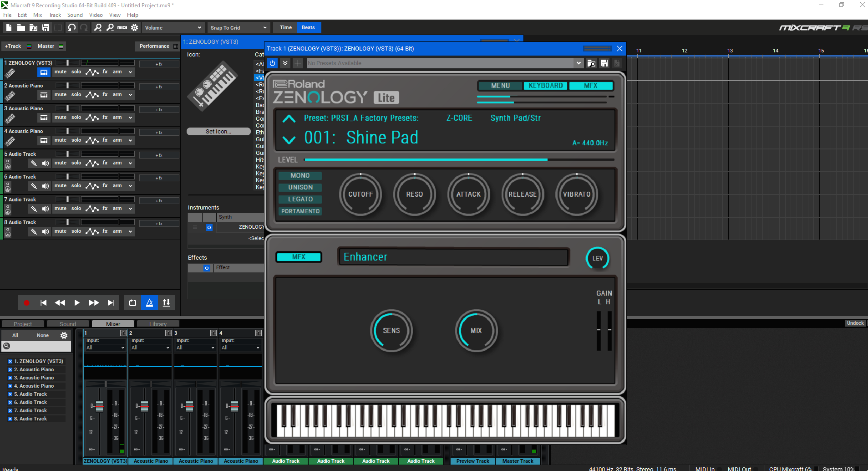The height and width of the screenshot is (471, 868).
Task: Click the Add Sound File icon
Action: click(x=33, y=28)
